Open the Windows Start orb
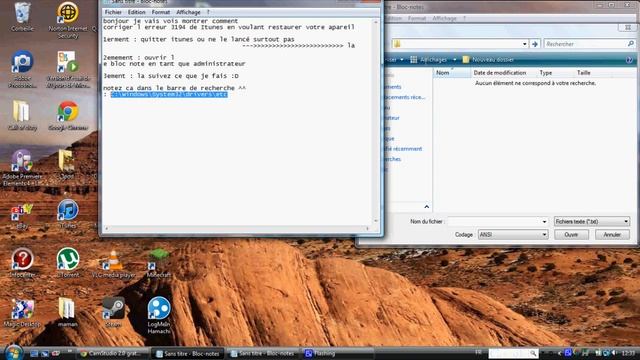640x360 pixels. 14,353
